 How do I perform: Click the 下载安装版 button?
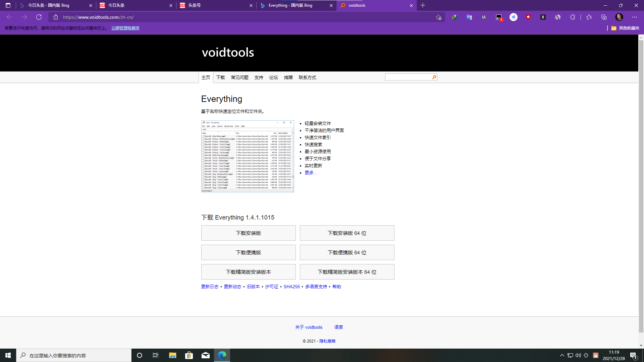[x=249, y=233]
